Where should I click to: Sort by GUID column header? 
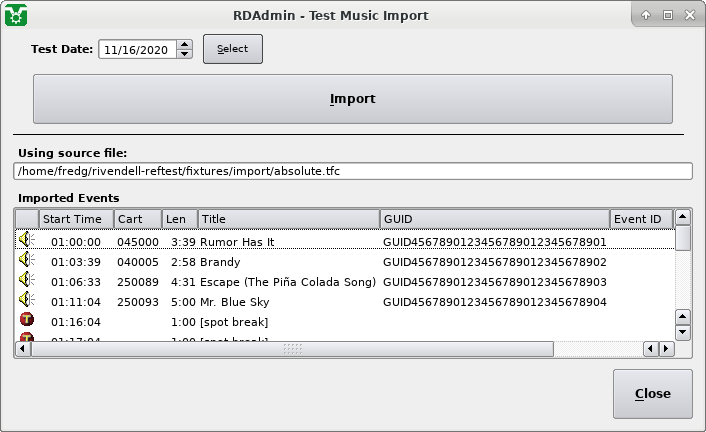click(x=494, y=219)
